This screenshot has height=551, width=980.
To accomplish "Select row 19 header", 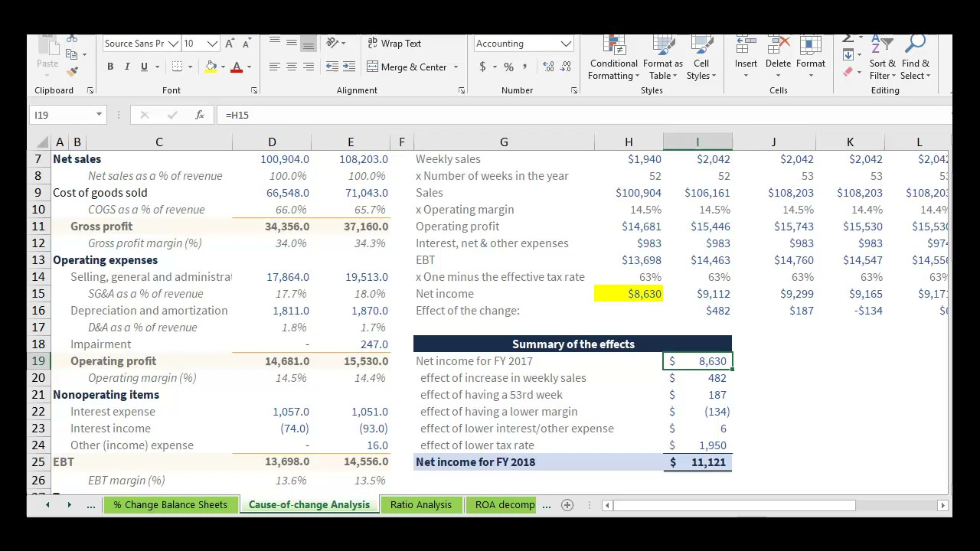I will [x=38, y=361].
